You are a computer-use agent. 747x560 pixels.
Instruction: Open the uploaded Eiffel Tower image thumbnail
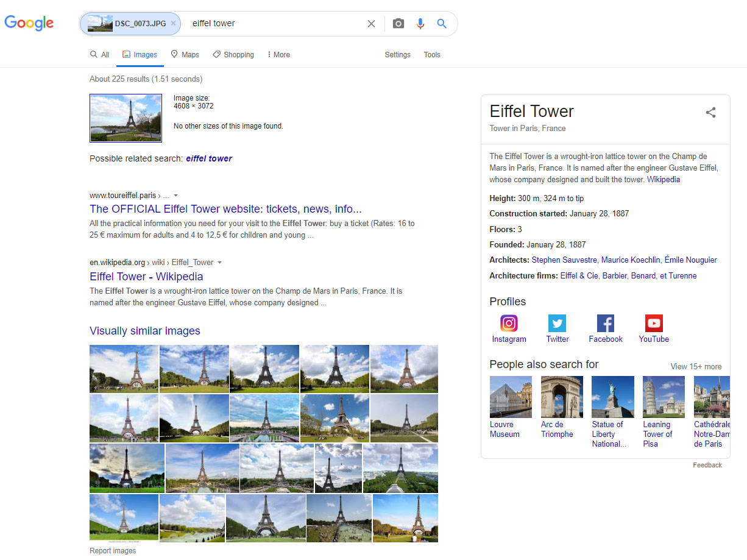pos(126,118)
